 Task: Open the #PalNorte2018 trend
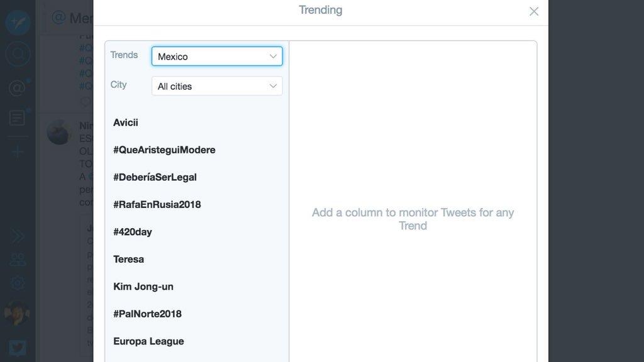click(147, 314)
